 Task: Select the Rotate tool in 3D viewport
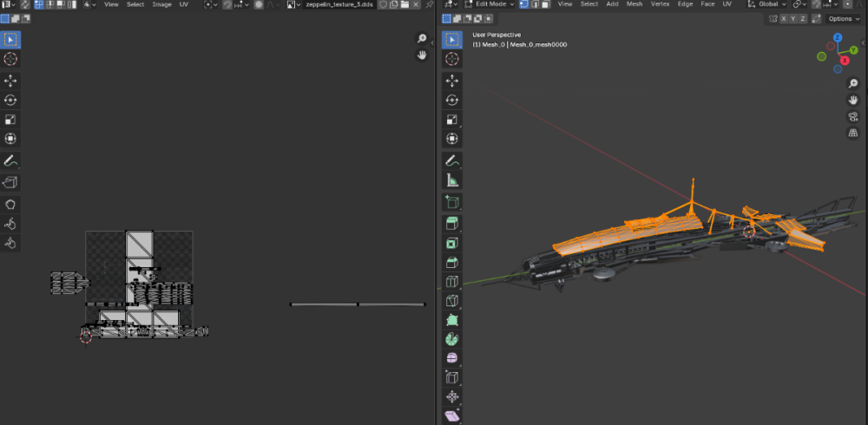pyautogui.click(x=452, y=100)
